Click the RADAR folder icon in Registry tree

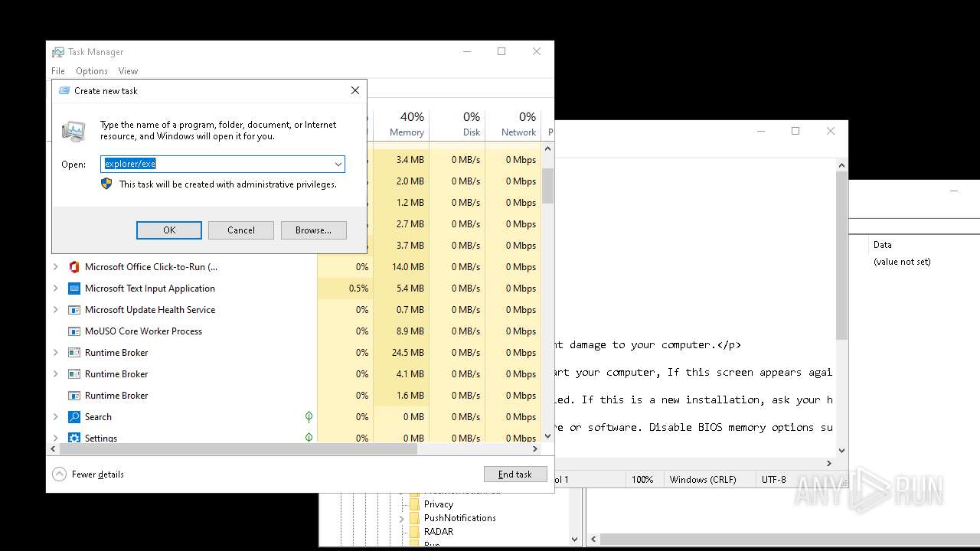coord(414,532)
